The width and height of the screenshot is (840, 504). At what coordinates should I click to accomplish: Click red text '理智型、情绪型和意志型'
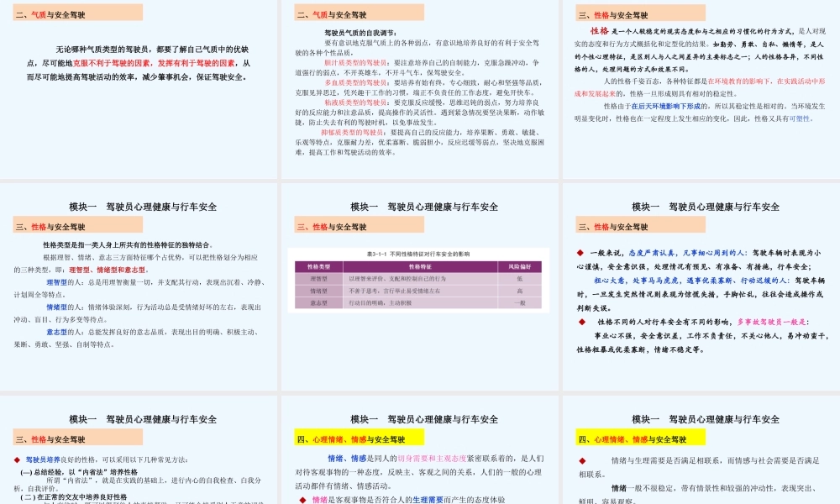pos(109,270)
